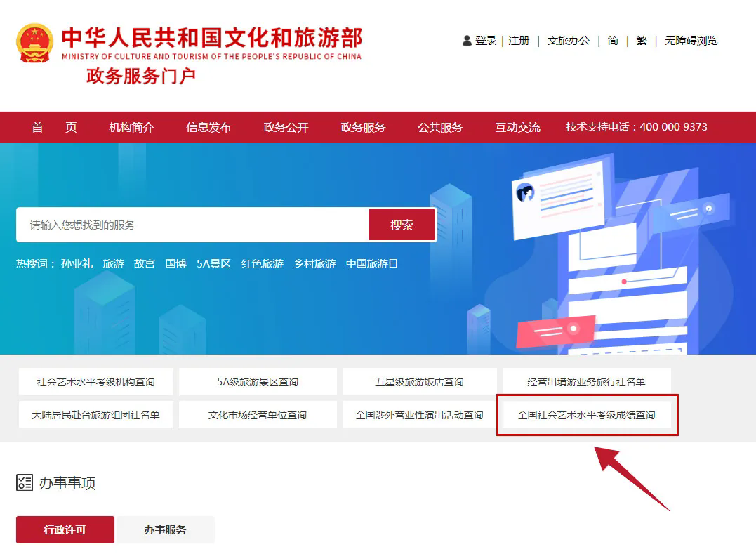Image resolution: width=756 pixels, height=554 pixels.
Task: Open 经营出境游业务旅行社名单
Action: (x=586, y=382)
